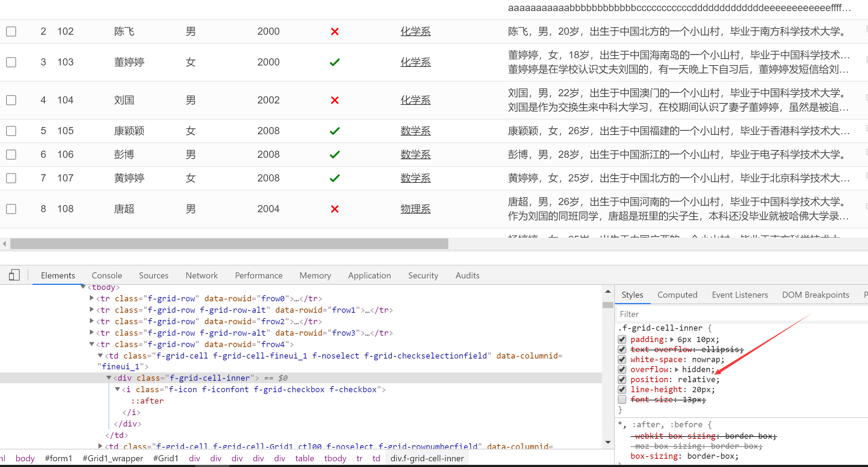Expand the tr node with rowid frow3
The width and height of the screenshot is (868, 467).
pyautogui.click(x=92, y=332)
